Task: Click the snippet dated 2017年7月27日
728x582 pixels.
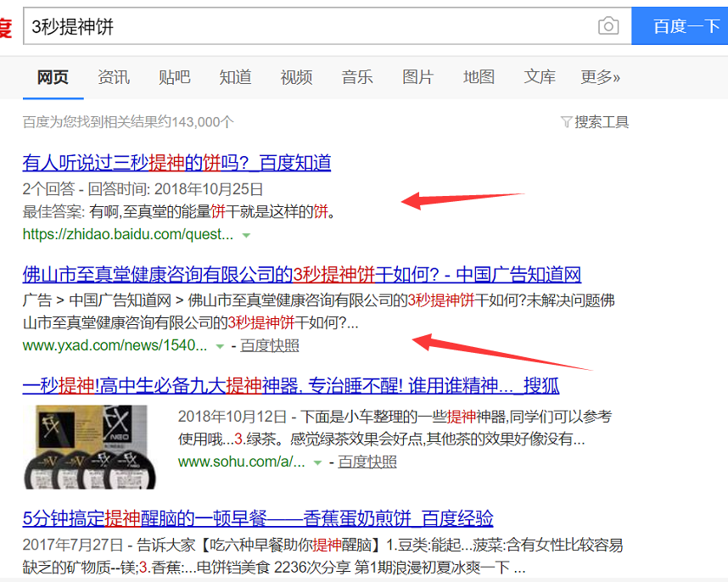Action: click(x=322, y=556)
